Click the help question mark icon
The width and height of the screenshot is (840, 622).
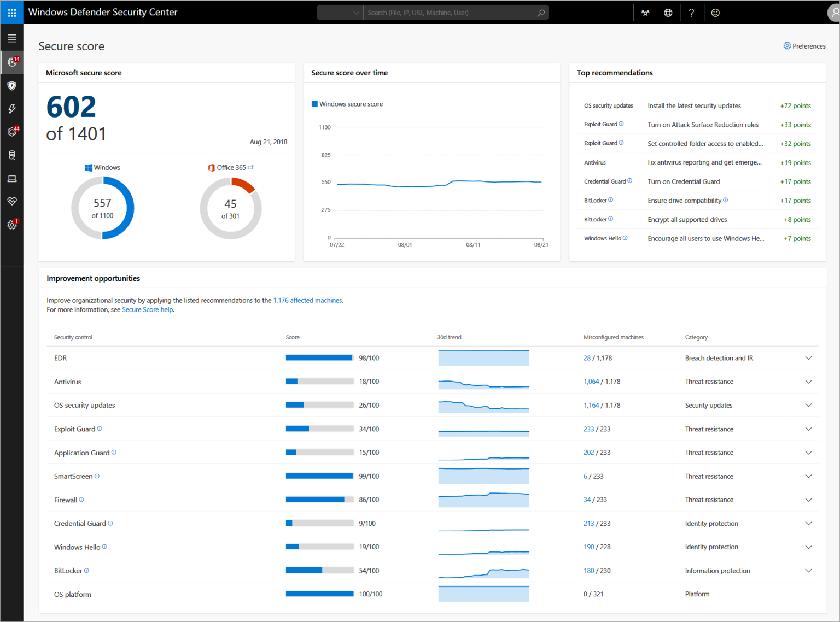click(692, 13)
